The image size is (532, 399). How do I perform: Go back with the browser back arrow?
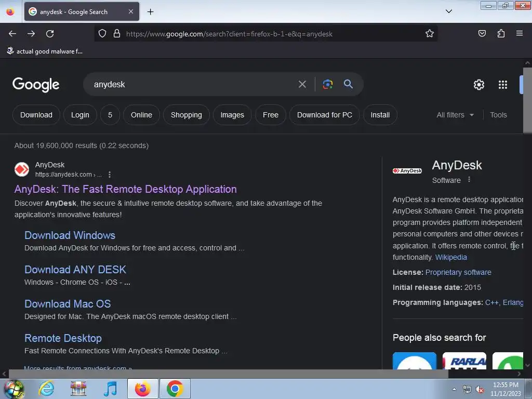click(12, 34)
